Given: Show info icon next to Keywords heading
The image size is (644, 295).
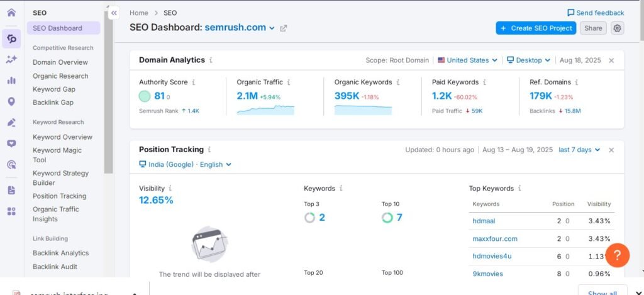Looking at the screenshot, I should pyautogui.click(x=341, y=188).
